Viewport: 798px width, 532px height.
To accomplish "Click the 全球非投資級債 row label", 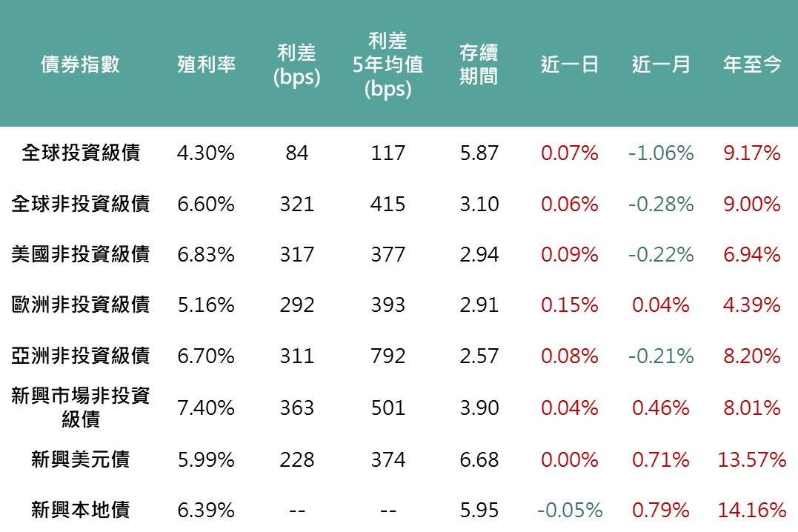I will point(80,204).
